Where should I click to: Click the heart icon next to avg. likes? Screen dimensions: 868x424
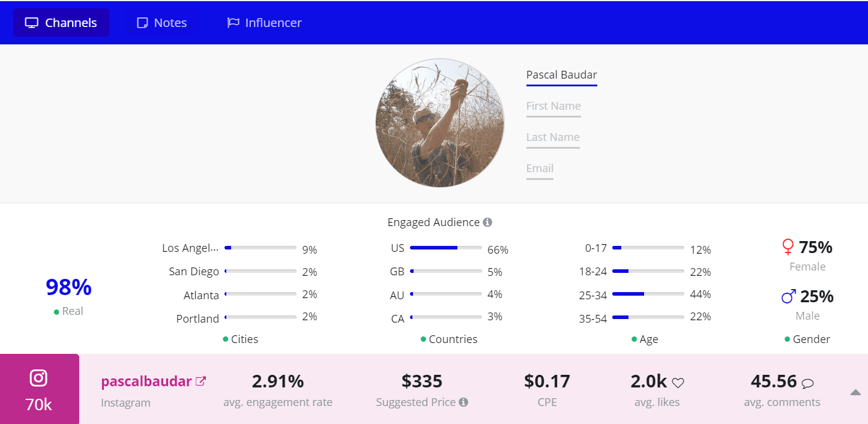pyautogui.click(x=678, y=383)
